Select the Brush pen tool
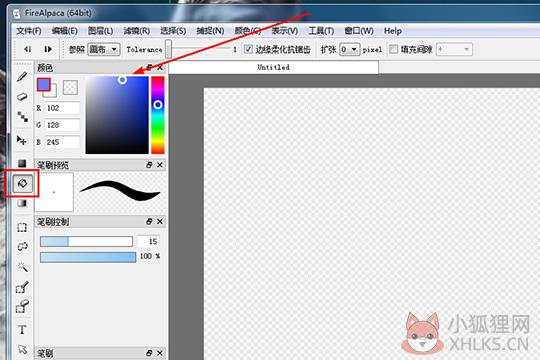The width and height of the screenshot is (540, 360). point(22,76)
